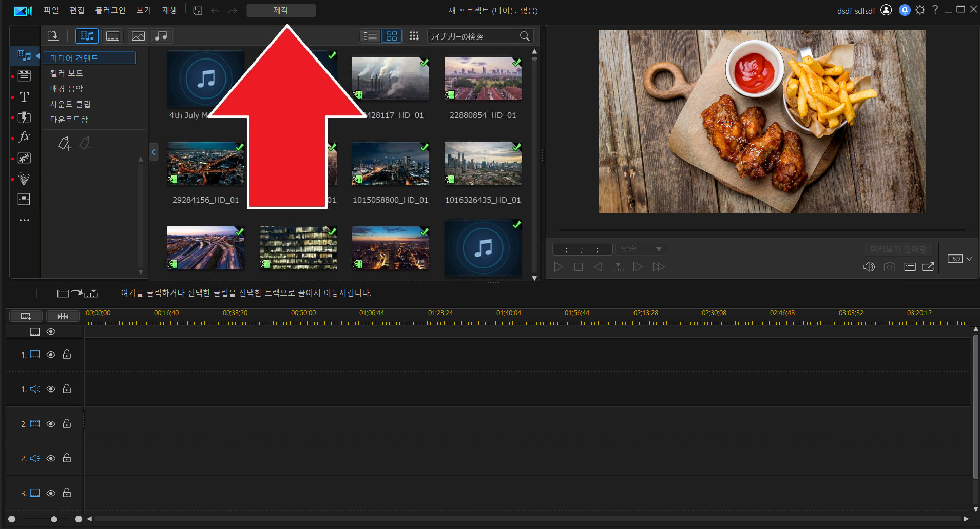Open the fx Effects Room
The image size is (980, 529).
(x=24, y=137)
